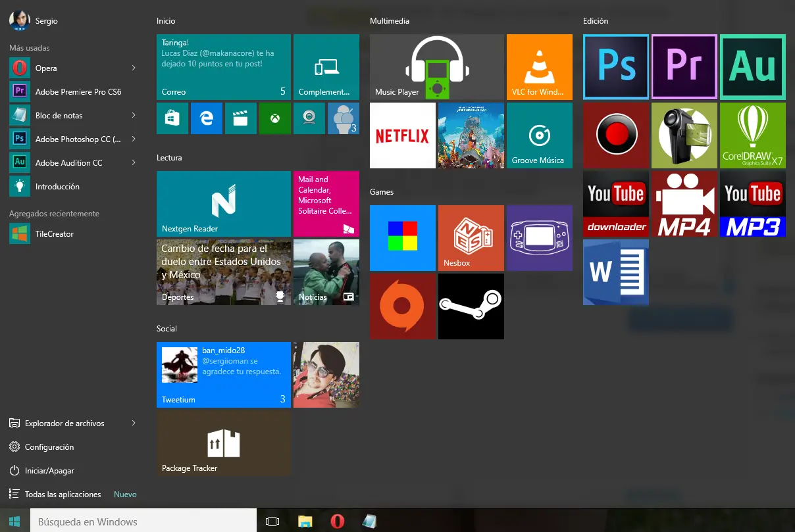Open the Netflix tile

pyautogui.click(x=403, y=135)
